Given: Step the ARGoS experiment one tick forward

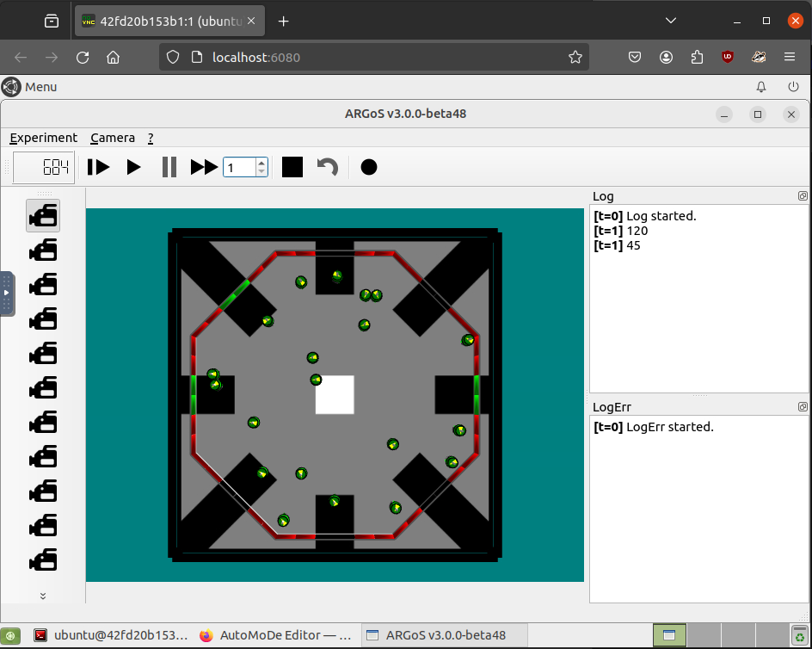Looking at the screenshot, I should click(98, 168).
